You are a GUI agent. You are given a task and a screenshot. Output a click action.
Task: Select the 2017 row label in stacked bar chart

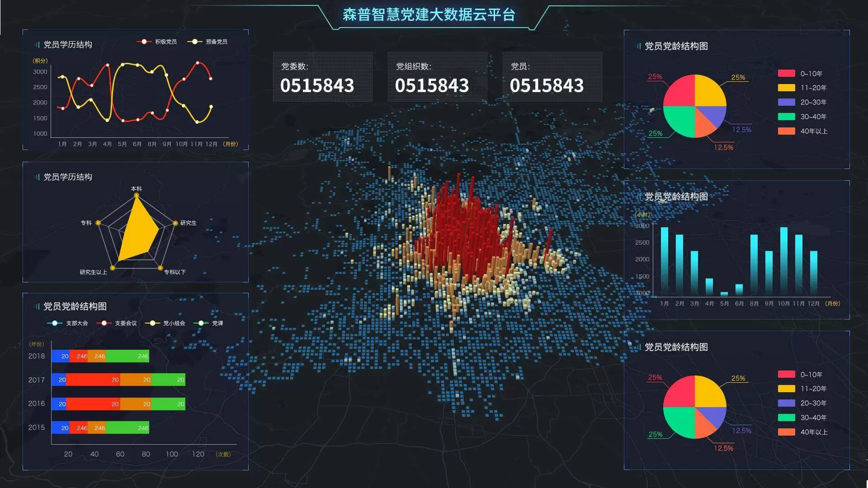pos(37,380)
